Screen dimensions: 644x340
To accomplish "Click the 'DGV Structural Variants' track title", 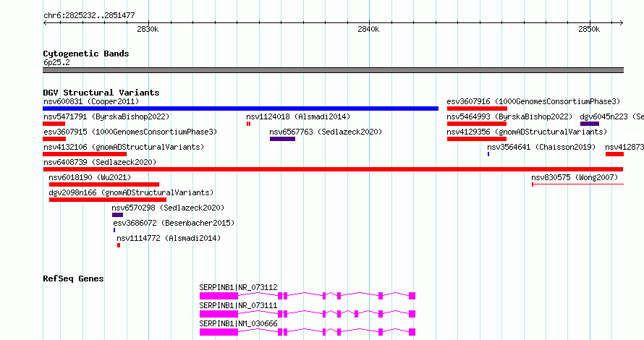I will coord(101,93).
